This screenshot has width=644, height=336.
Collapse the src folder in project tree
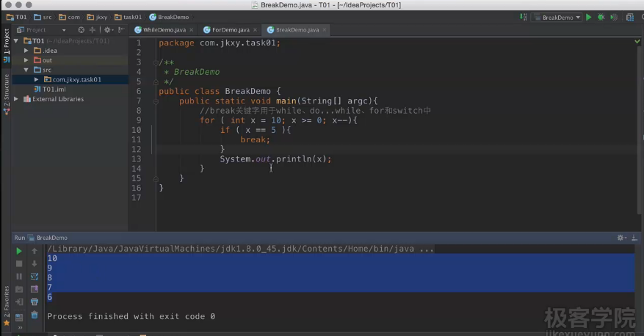click(26, 70)
